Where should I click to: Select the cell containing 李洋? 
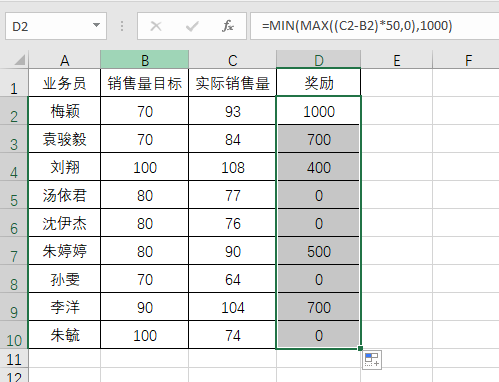click(65, 307)
